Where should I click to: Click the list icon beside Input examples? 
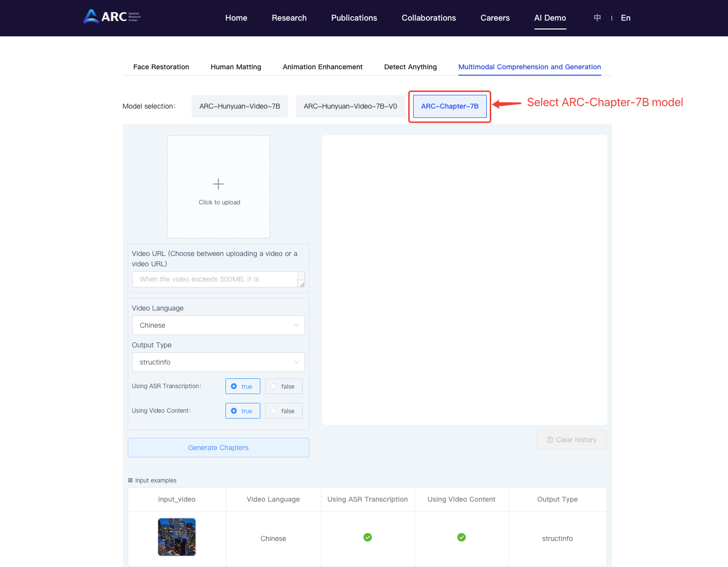130,481
